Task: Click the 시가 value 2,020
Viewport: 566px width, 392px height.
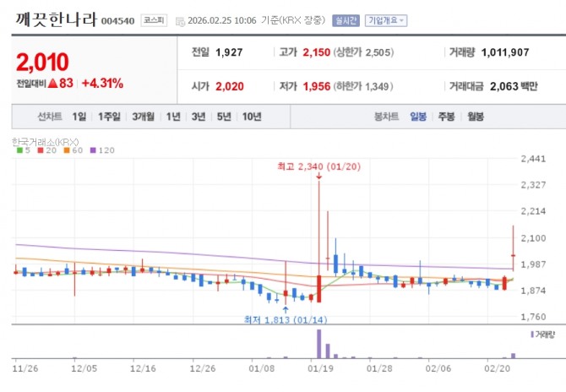Action: coord(230,87)
